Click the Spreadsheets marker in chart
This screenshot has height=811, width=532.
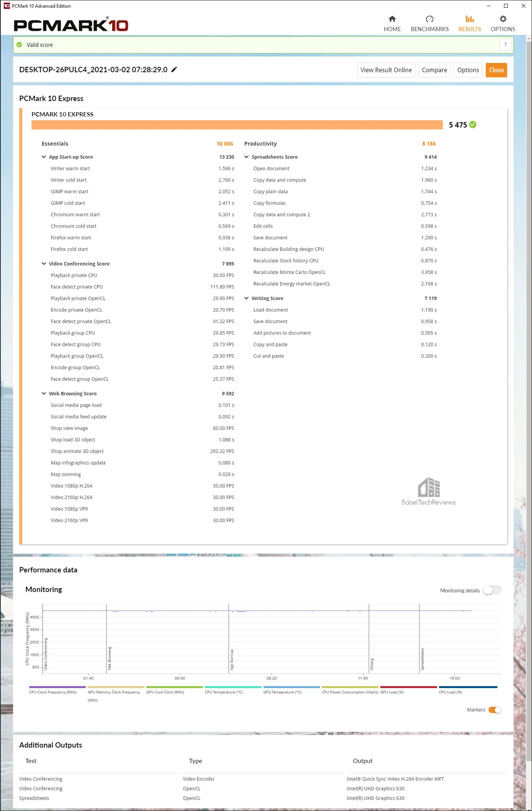coord(422,659)
